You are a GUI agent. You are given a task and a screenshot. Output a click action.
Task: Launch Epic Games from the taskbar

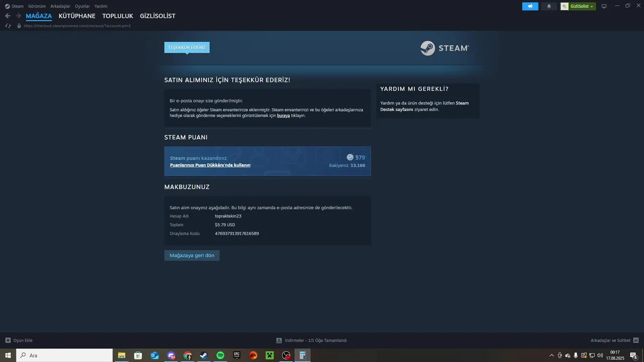point(236,355)
